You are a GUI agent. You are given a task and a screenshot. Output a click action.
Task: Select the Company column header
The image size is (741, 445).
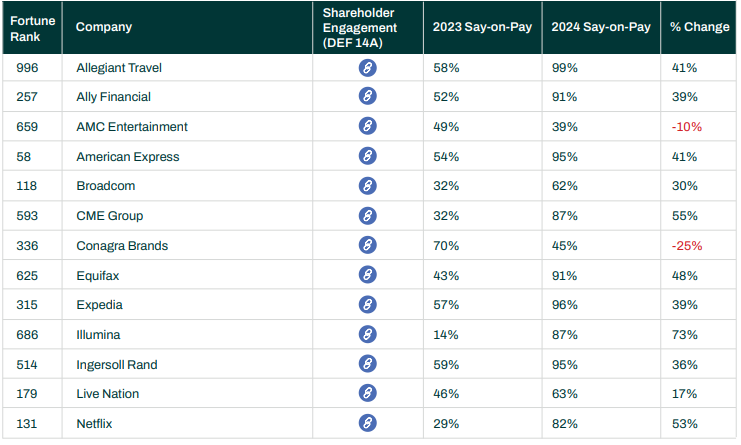click(x=104, y=28)
